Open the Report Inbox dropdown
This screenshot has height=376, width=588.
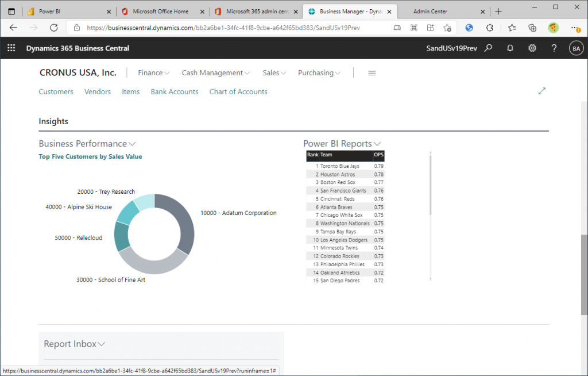(101, 344)
